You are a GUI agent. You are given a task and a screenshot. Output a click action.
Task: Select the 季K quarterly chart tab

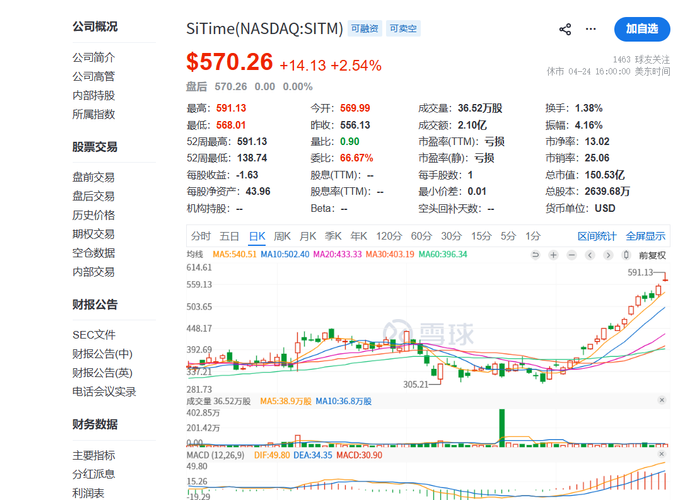pos(333,236)
